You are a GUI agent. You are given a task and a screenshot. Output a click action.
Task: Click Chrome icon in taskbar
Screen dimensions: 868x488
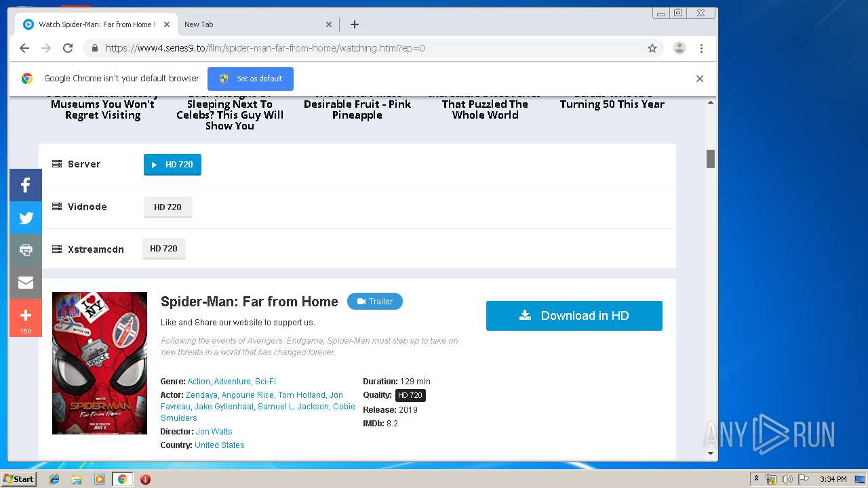coord(122,479)
